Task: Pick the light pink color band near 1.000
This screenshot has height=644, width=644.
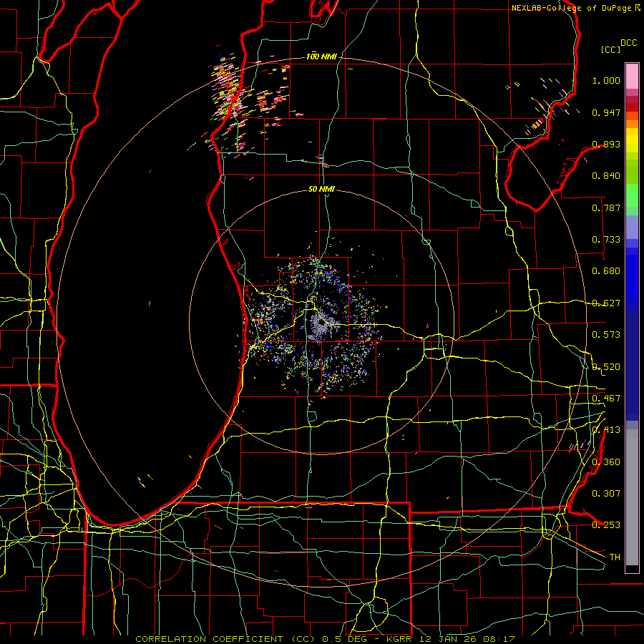Action: pos(632,77)
